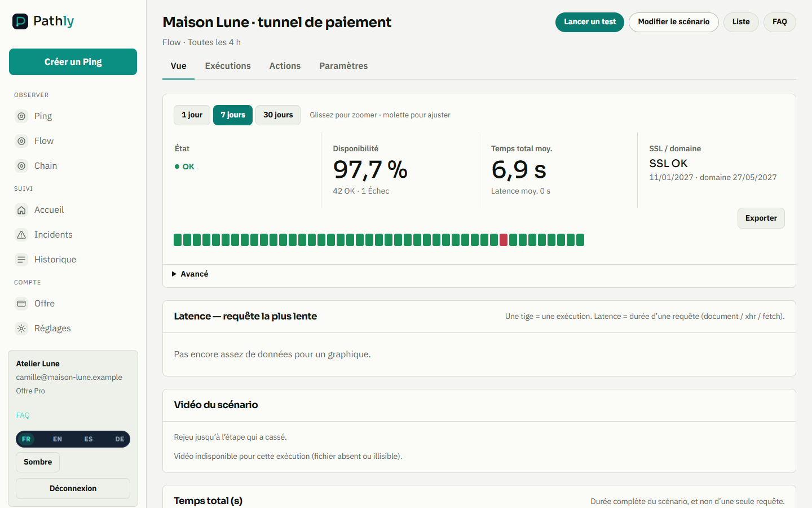Click the 'SSL OK' status text
This screenshot has height=508, width=812.
(668, 164)
